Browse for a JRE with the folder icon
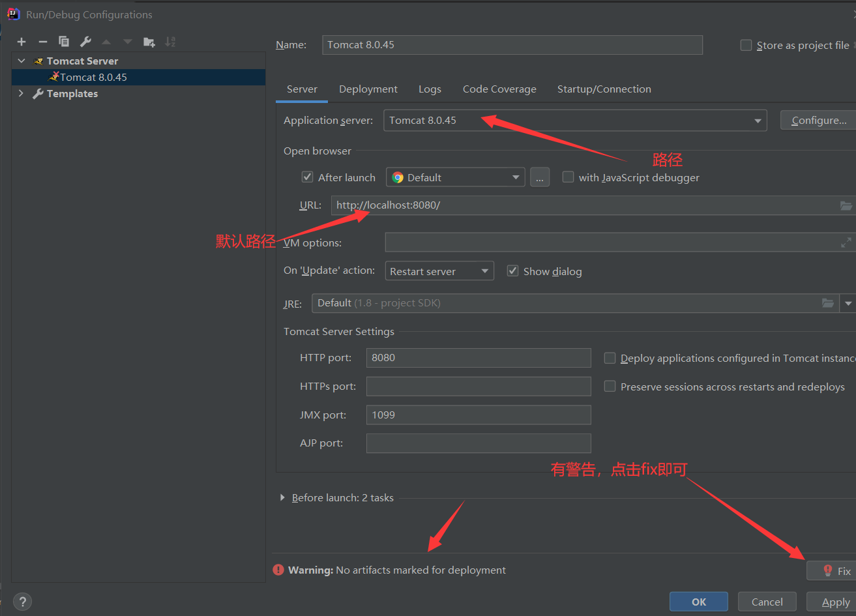This screenshot has width=856, height=616. tap(828, 303)
